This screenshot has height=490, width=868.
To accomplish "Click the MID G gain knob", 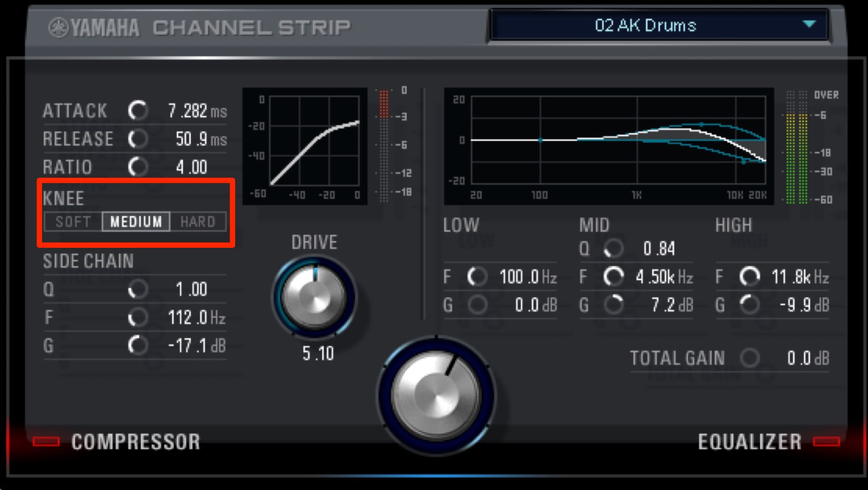I will 613,305.
